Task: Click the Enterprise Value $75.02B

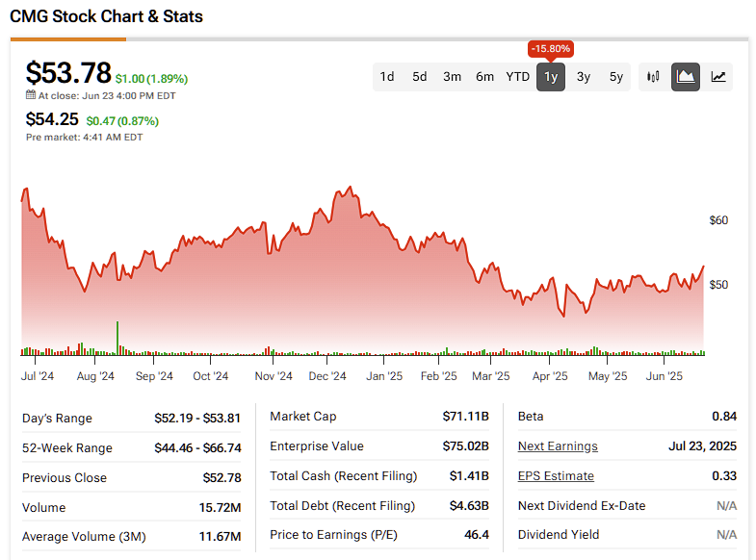Action: [x=466, y=445]
